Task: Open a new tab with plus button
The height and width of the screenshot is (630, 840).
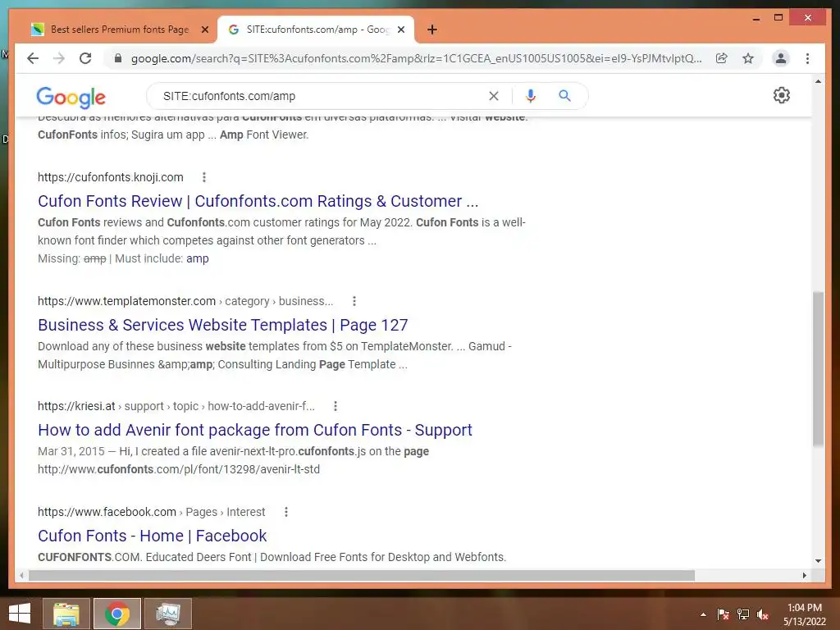Action: point(431,30)
